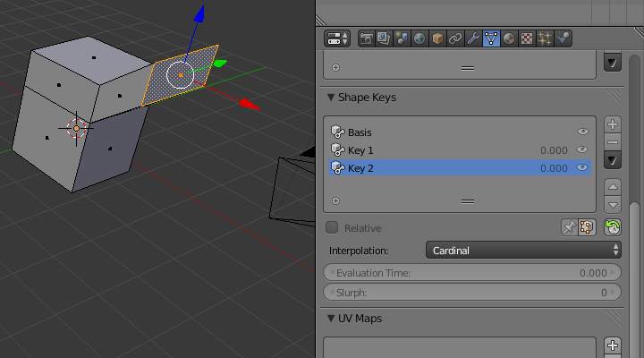Toggle visibility eye for Key 1
Screen dimensions: 644x358
pos(582,149)
